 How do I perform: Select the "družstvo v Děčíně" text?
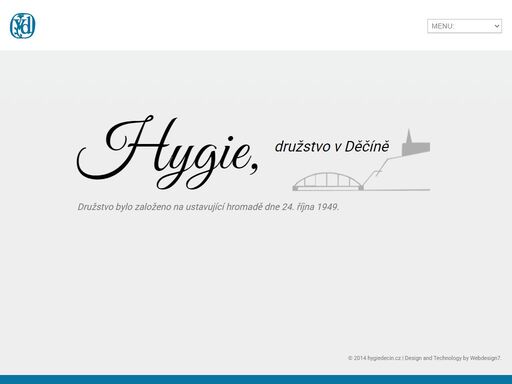pos(332,147)
